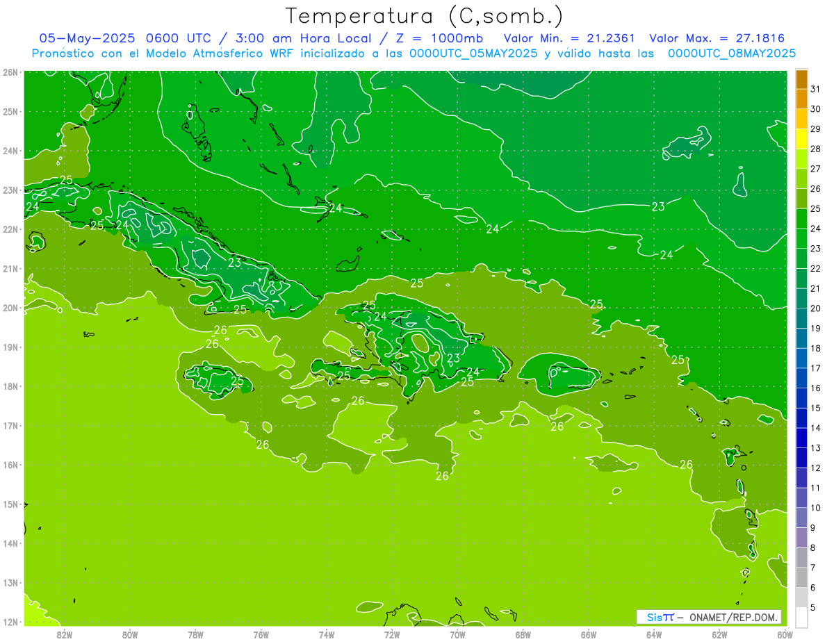This screenshot has width=834, height=644.
Task: Click the '0000UTC_05MAY2025' initialization time
Action: click(473, 53)
